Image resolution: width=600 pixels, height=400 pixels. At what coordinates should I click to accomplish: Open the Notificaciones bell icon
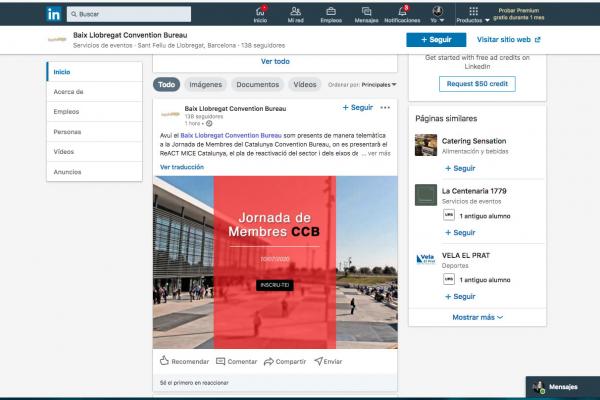[402, 11]
